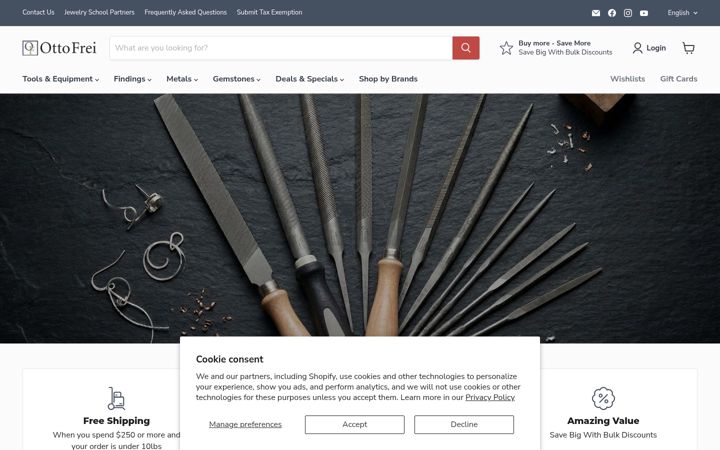Click the Otto Frei logo

(x=59, y=48)
